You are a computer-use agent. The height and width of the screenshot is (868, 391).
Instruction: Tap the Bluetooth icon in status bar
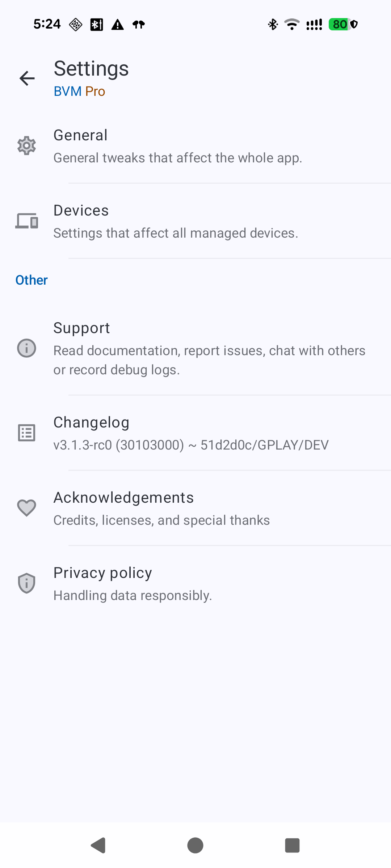[x=273, y=24]
